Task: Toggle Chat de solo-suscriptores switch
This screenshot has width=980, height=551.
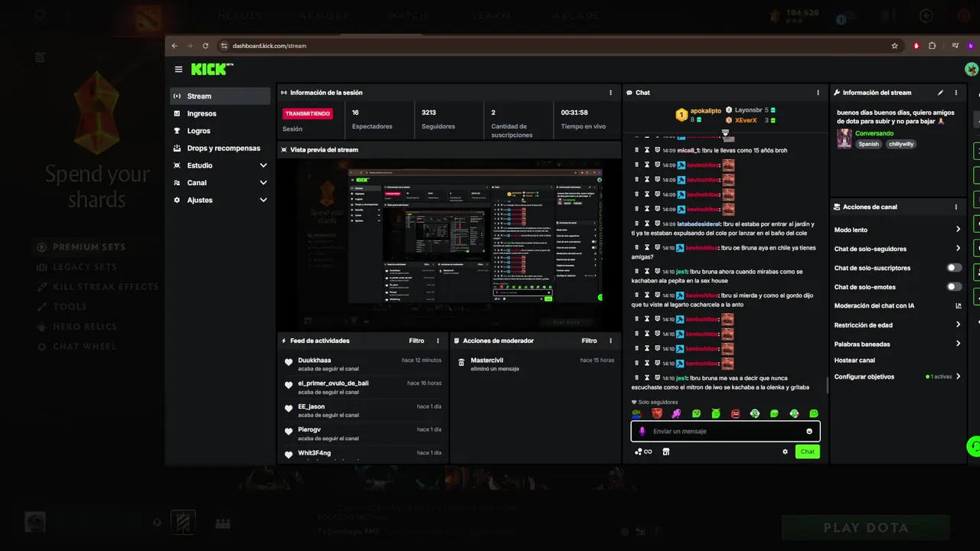Action: (x=955, y=268)
